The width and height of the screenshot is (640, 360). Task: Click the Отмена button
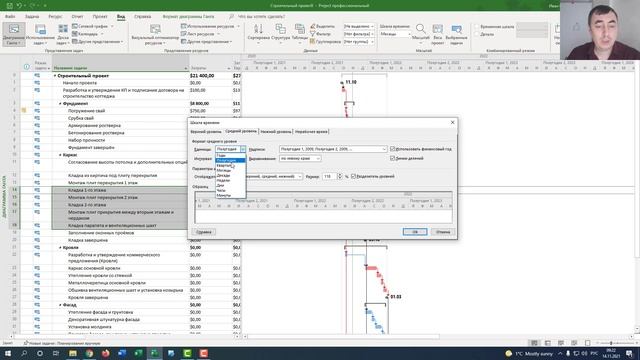coord(443,232)
